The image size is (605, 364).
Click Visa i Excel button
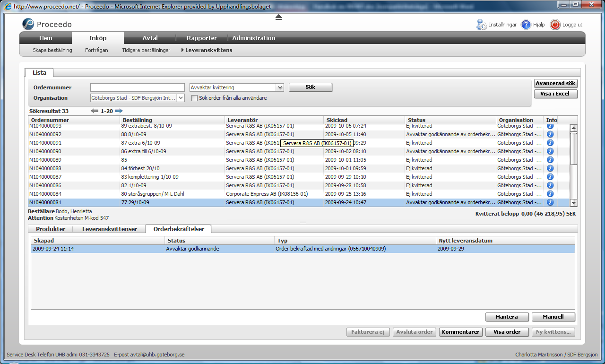click(555, 94)
